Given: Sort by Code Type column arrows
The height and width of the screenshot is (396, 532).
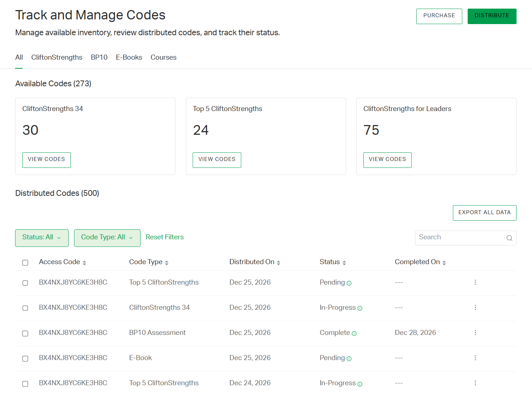Looking at the screenshot, I should 166,263.
